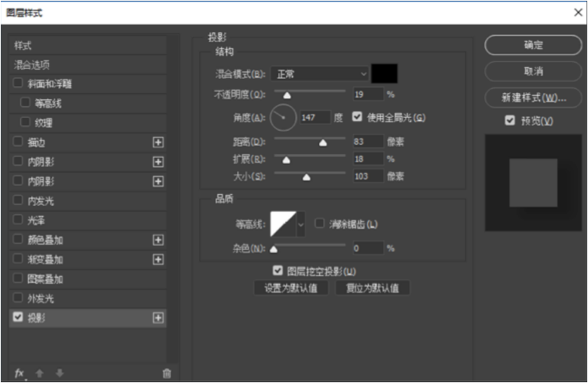The height and width of the screenshot is (383, 588).
Task: Enable 图案叠加 checkbox
Action: click(x=17, y=278)
